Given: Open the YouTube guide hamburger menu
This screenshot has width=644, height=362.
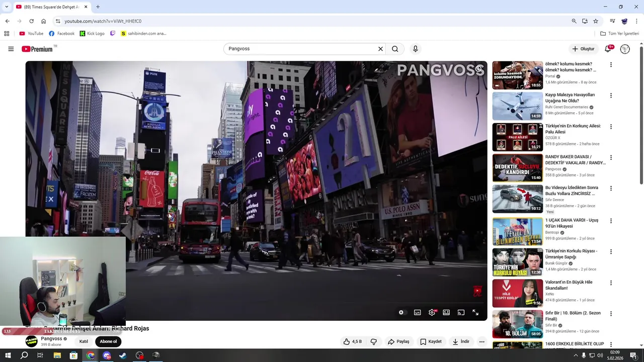Looking at the screenshot, I should [x=11, y=49].
